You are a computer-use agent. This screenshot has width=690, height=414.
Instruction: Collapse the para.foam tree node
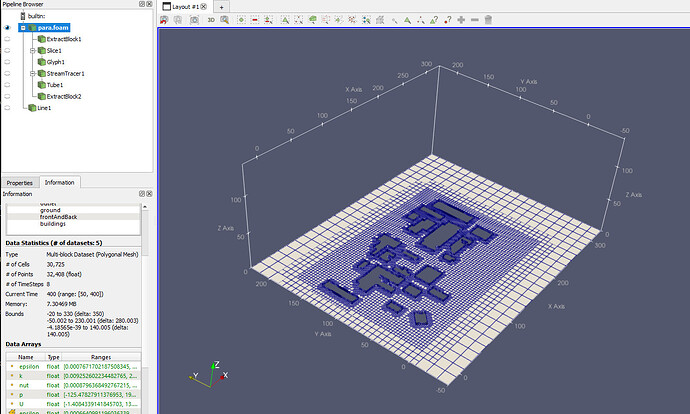23,28
